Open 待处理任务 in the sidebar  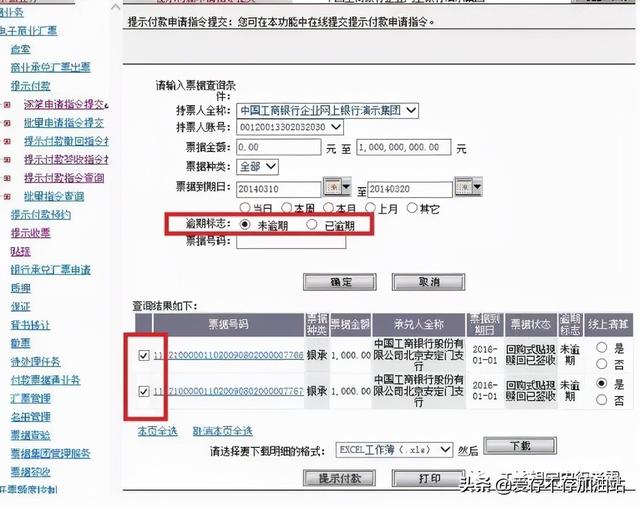click(x=36, y=362)
